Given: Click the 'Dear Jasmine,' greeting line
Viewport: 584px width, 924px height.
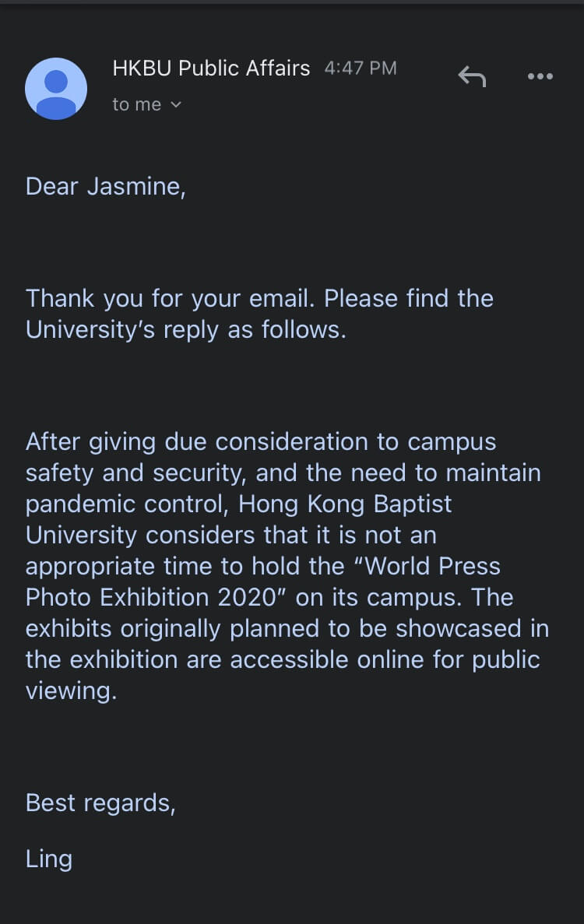Looking at the screenshot, I should pyautogui.click(x=105, y=187).
